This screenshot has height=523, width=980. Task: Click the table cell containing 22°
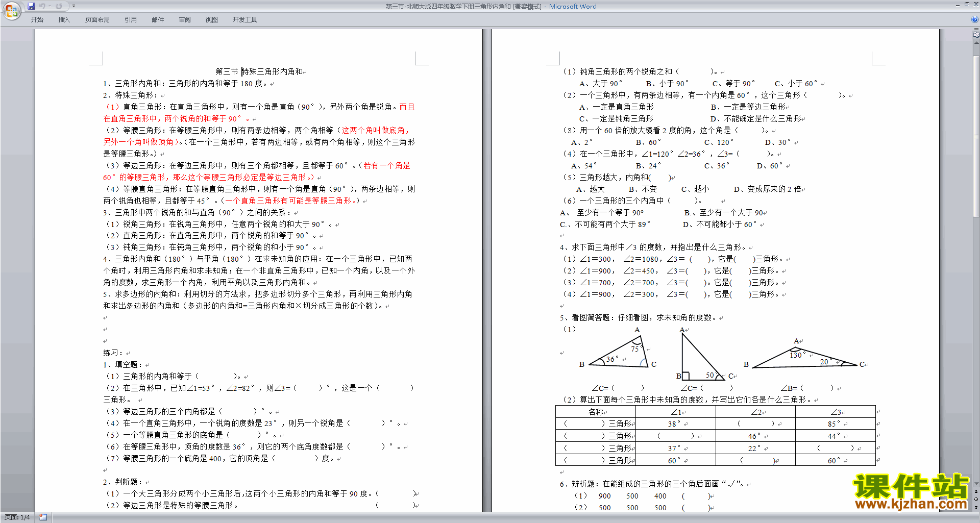[x=755, y=448]
